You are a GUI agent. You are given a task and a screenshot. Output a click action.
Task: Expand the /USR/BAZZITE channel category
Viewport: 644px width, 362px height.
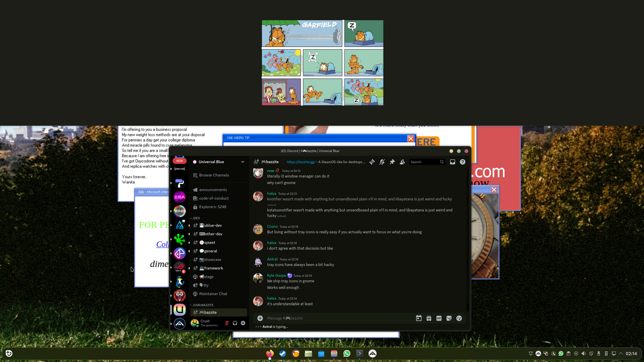click(x=203, y=305)
